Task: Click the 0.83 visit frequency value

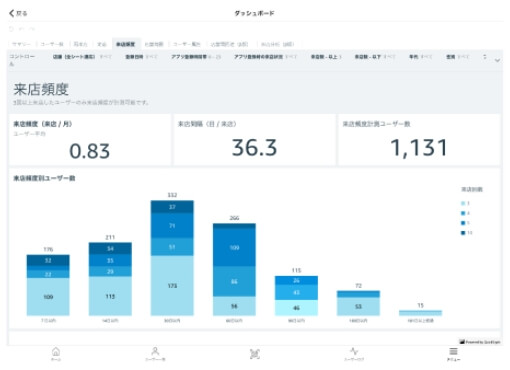Action: [x=89, y=151]
